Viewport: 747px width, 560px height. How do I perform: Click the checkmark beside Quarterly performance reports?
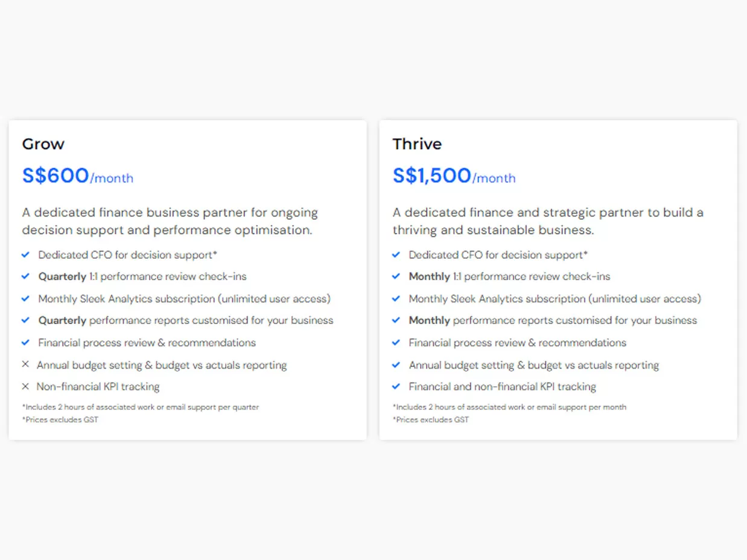click(x=26, y=320)
